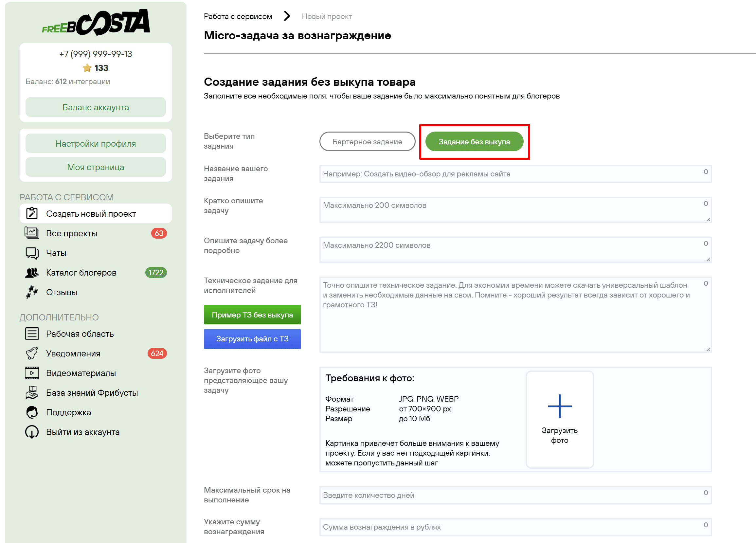Click the Баланс аккаунта button
The height and width of the screenshot is (543, 756).
coord(96,107)
